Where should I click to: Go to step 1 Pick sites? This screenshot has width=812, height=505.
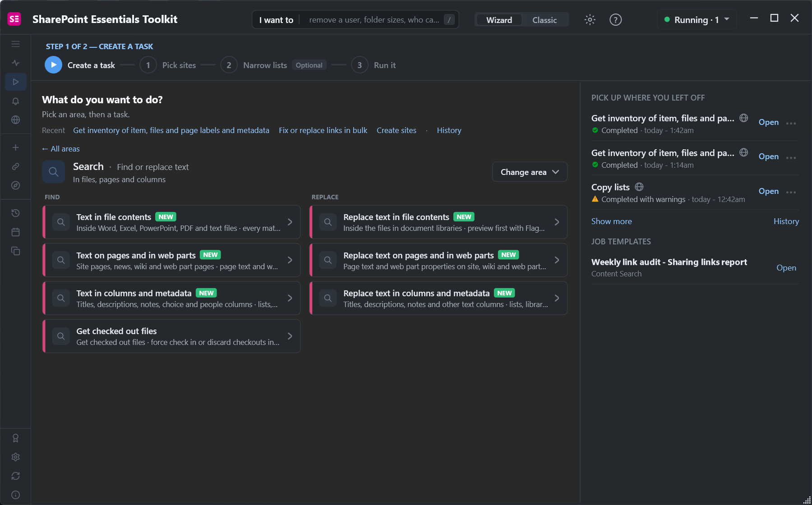pos(168,65)
